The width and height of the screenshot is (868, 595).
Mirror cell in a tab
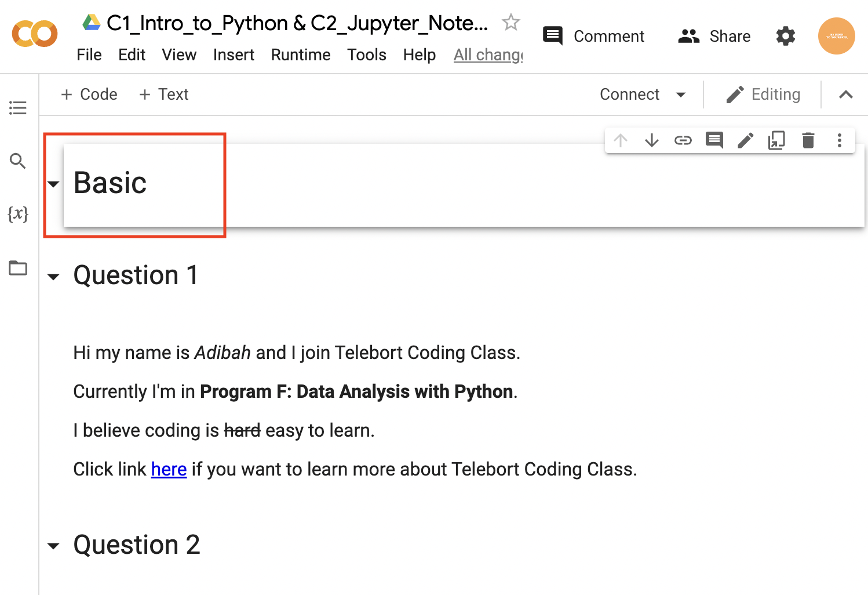coord(776,140)
